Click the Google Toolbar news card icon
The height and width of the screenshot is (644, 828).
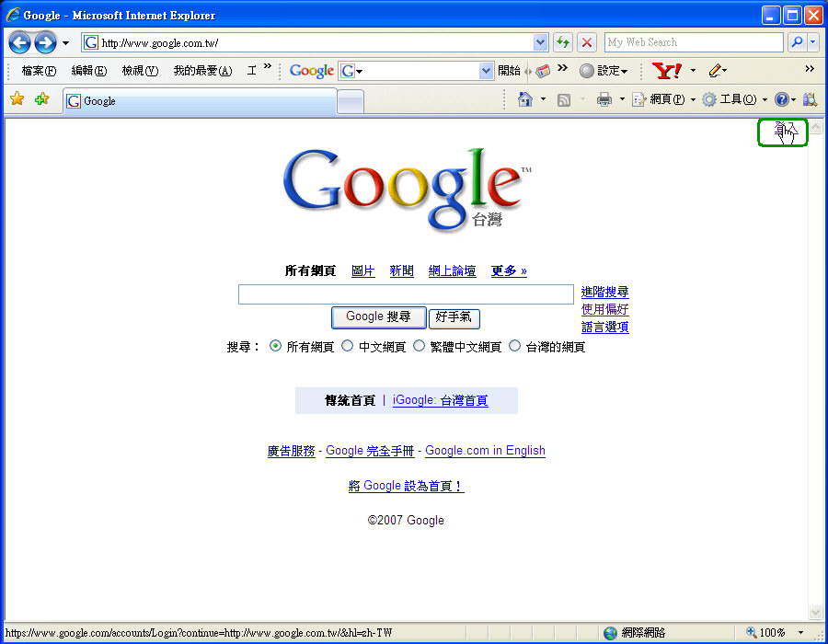pyautogui.click(x=542, y=71)
